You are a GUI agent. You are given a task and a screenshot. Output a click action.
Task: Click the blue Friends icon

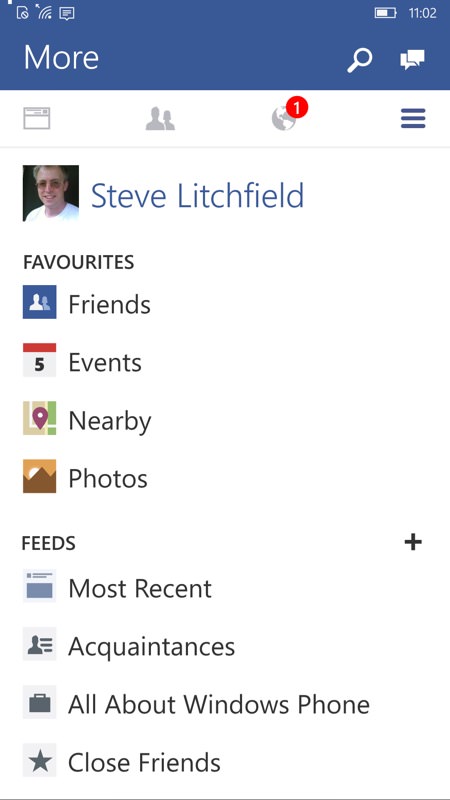point(39,303)
